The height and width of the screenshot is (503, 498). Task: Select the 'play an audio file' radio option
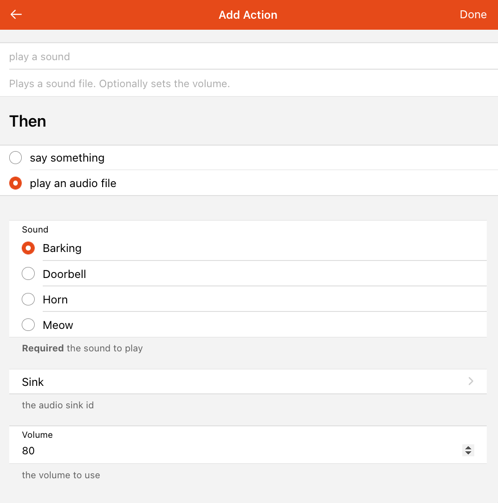[15, 183]
